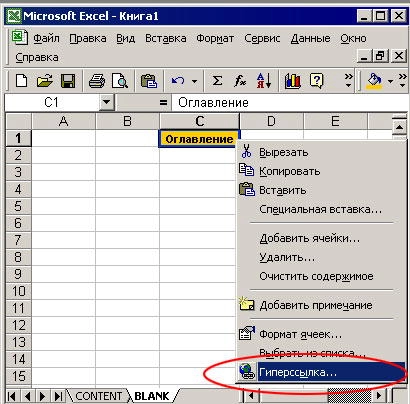The width and height of the screenshot is (410, 404).
Task: Choose Вставить in the context menu
Action: point(321,190)
